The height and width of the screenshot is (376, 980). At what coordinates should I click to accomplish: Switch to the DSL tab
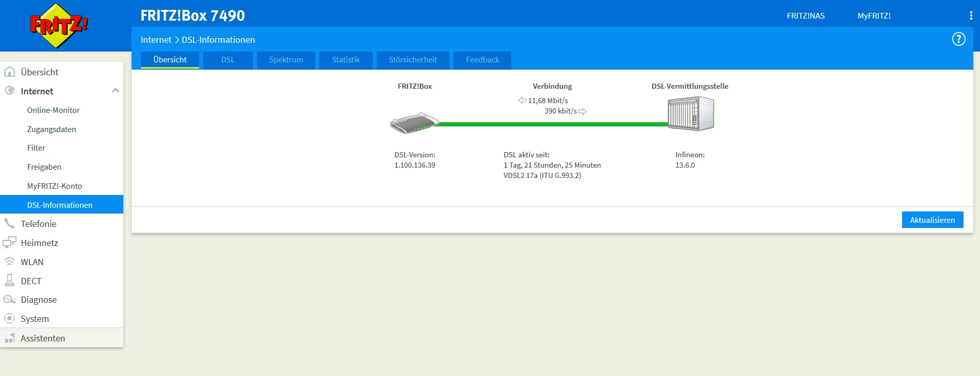228,60
